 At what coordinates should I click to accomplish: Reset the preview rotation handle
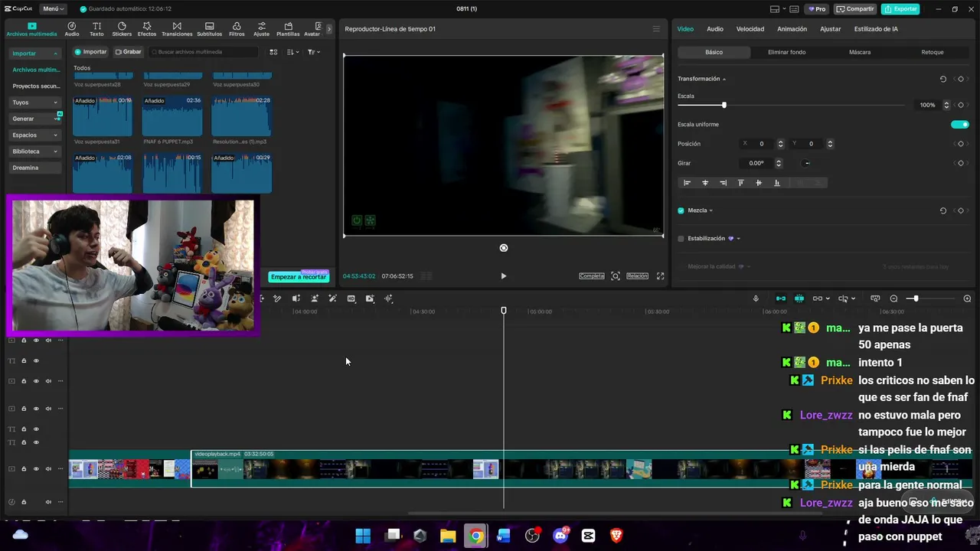503,248
